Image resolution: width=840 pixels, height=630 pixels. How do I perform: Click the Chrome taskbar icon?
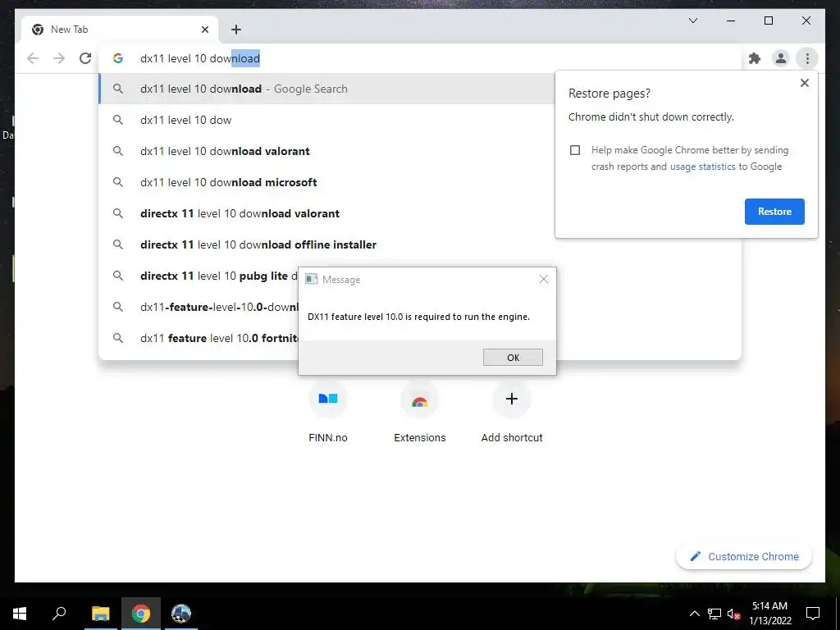pyautogui.click(x=141, y=614)
